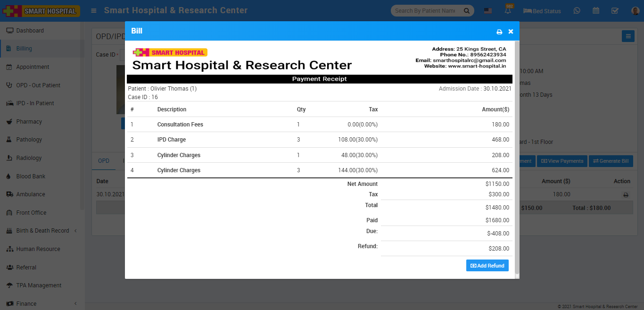Open the Blood Bank module
Screen dimensions: 644x310
31,176
